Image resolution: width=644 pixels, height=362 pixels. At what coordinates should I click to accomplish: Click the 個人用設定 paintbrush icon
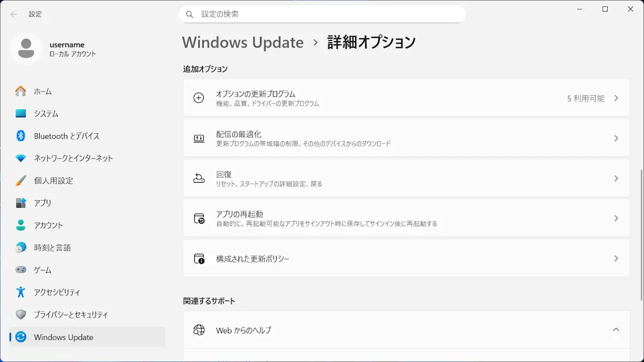tap(21, 180)
